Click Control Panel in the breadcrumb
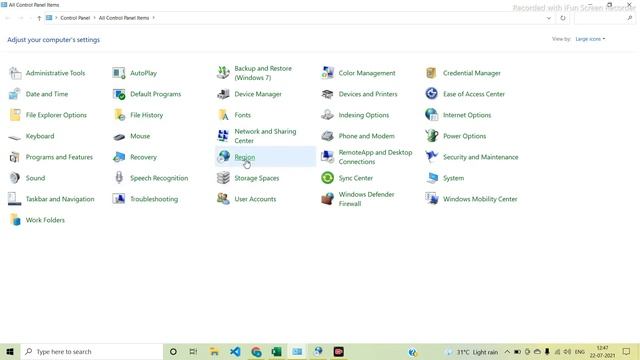 click(75, 18)
